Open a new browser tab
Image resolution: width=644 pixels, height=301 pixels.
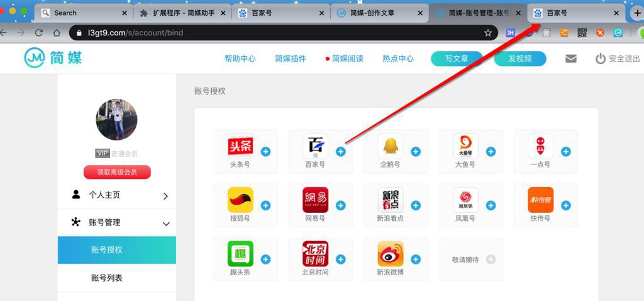point(638,13)
